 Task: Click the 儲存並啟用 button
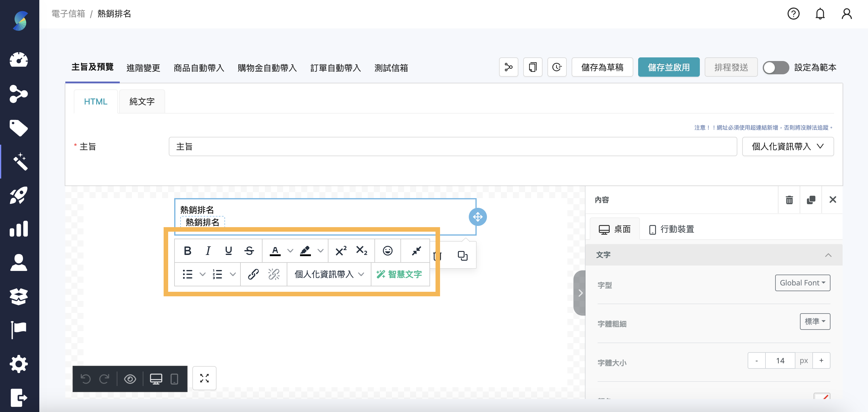668,67
